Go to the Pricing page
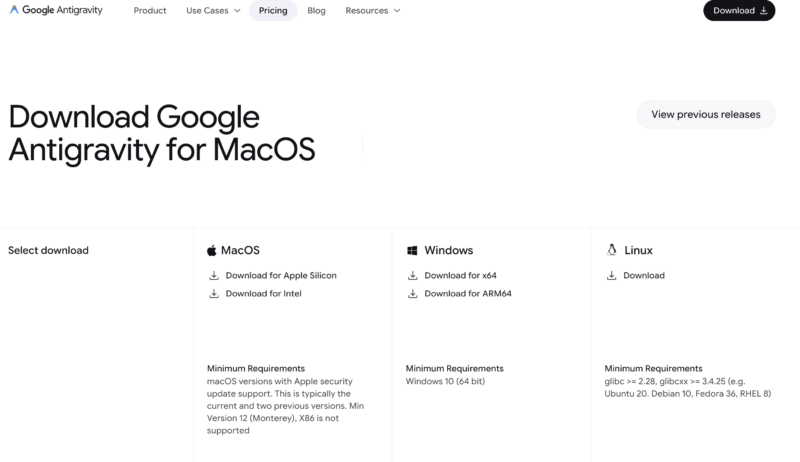 (272, 11)
